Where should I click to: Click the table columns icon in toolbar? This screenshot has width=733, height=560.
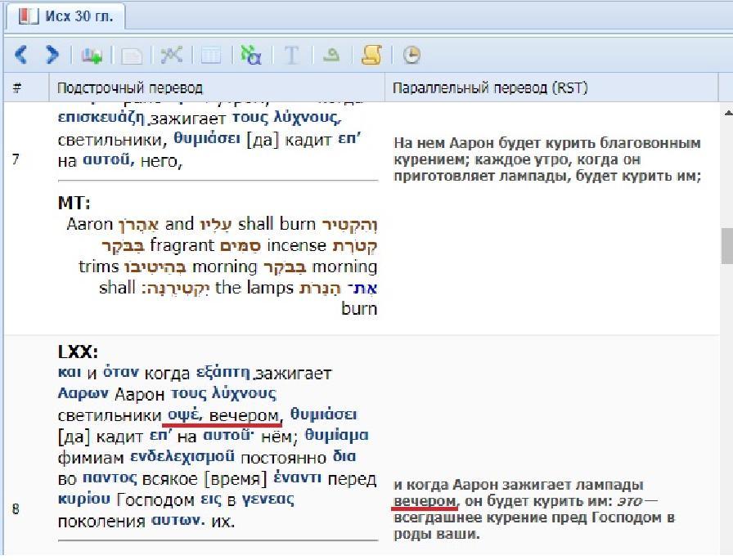click(x=211, y=55)
